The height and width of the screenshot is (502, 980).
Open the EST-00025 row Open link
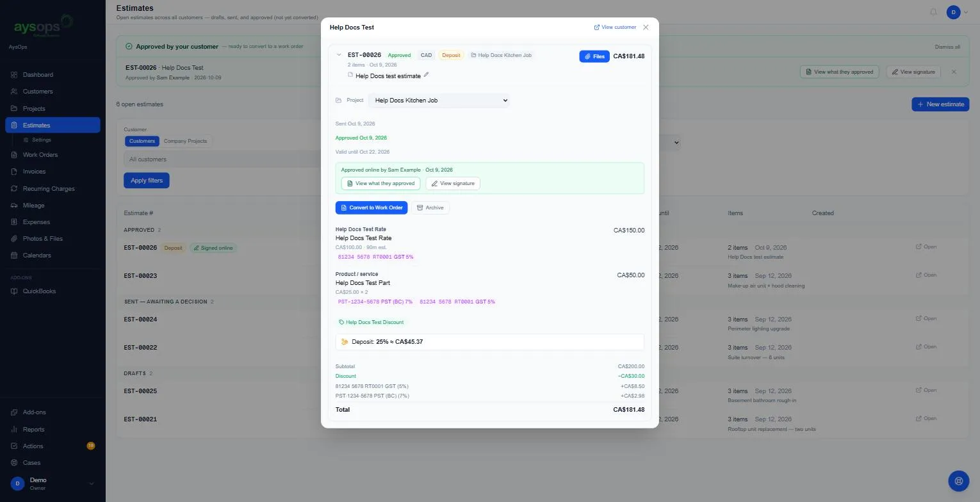(x=926, y=391)
